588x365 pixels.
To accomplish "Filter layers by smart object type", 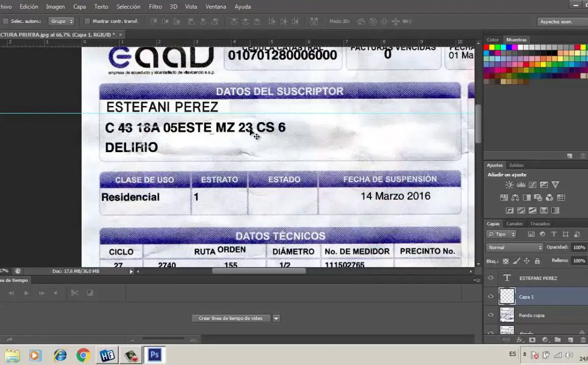I will (x=577, y=234).
